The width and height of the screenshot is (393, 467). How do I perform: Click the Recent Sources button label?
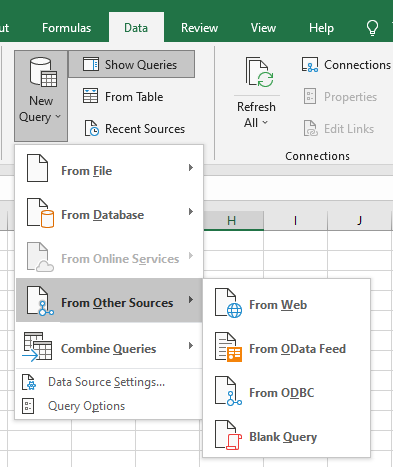point(145,129)
